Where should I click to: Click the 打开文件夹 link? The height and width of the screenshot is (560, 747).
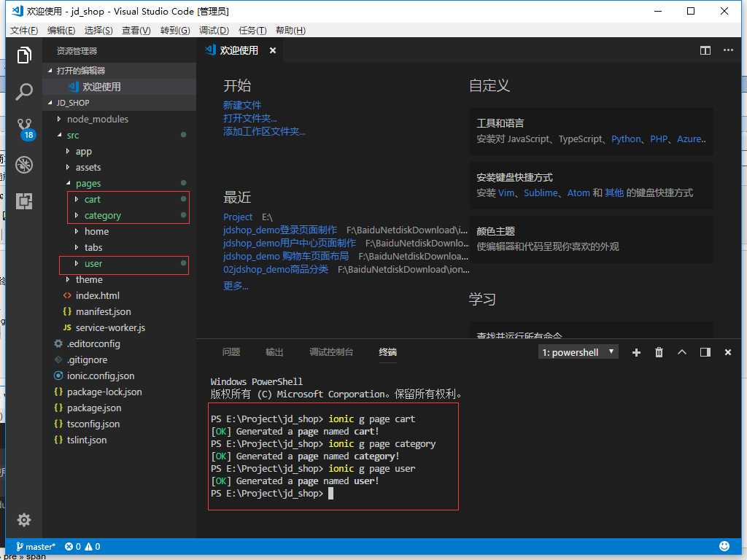pyautogui.click(x=249, y=118)
